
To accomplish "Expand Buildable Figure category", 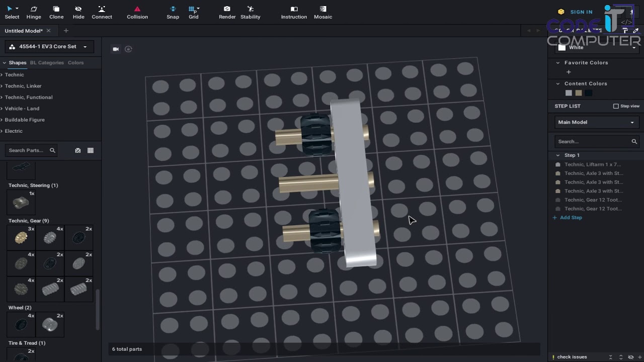I will click(25, 120).
